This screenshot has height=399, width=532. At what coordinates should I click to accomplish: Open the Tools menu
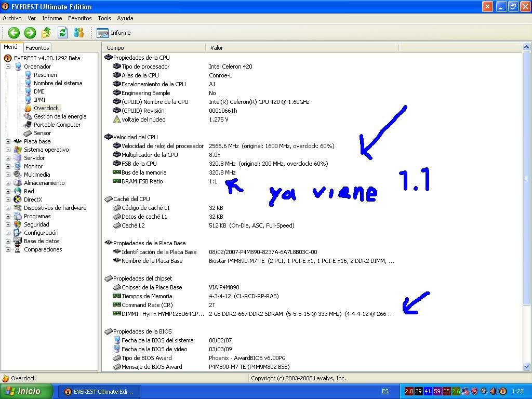(104, 18)
